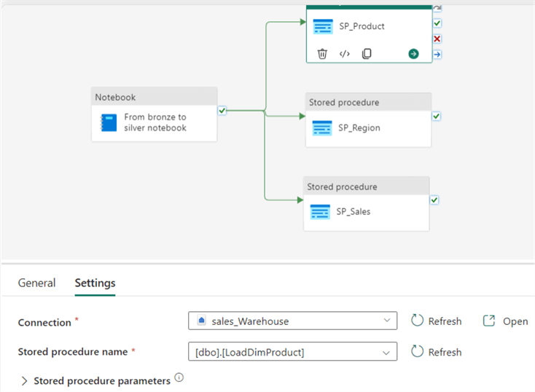Select the notebook icon in Notebook activity
This screenshot has height=392, width=535.
(x=109, y=122)
